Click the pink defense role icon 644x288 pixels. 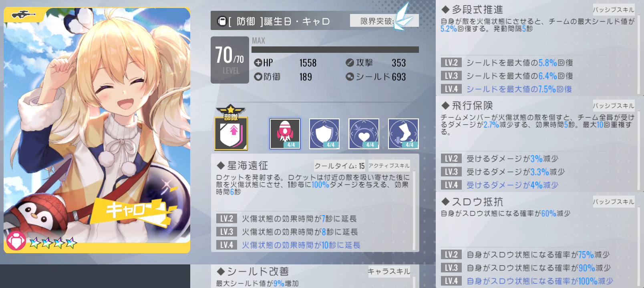pos(16,241)
